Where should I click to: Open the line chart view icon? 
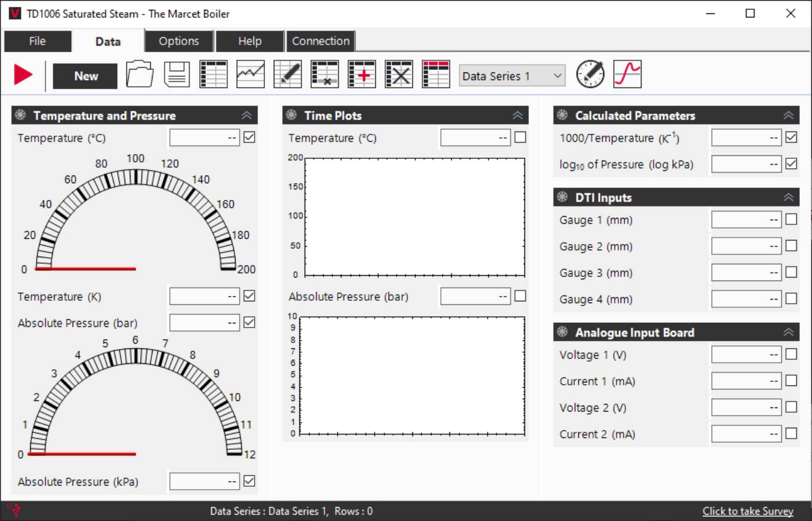[x=251, y=75]
